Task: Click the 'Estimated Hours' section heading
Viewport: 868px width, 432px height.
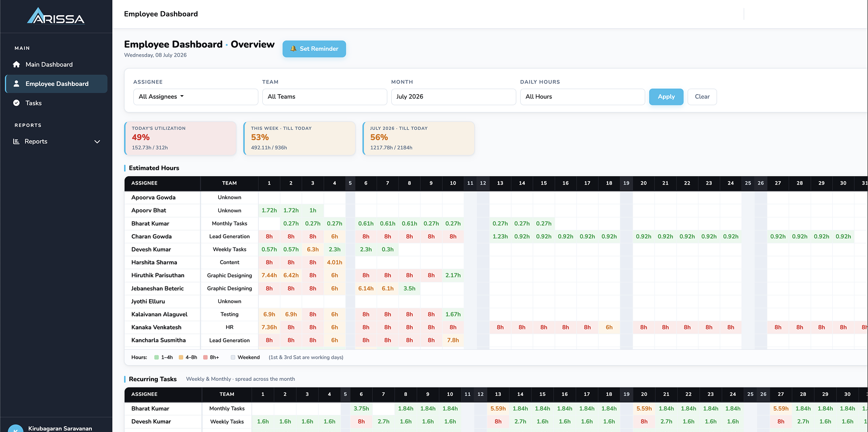Action: [154, 168]
